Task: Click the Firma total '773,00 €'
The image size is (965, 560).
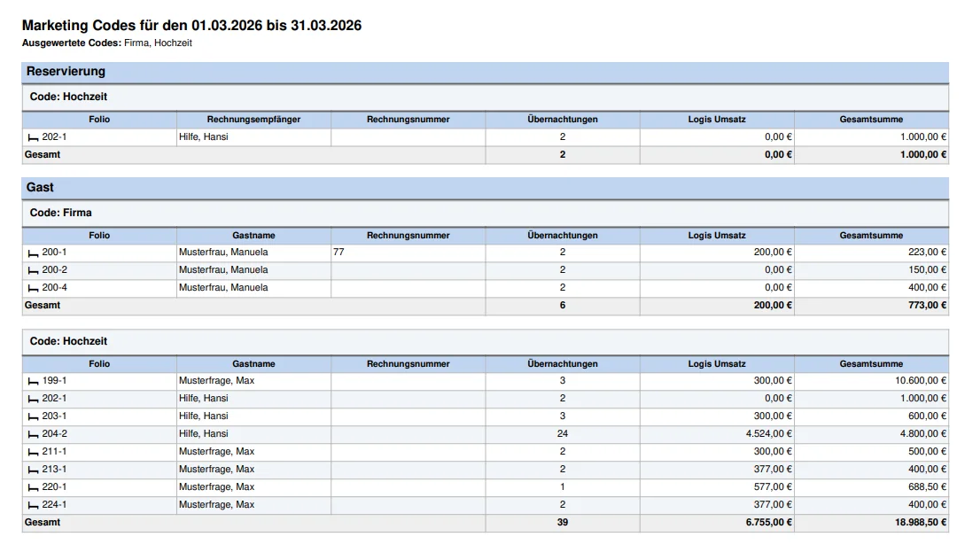Action: click(x=927, y=305)
